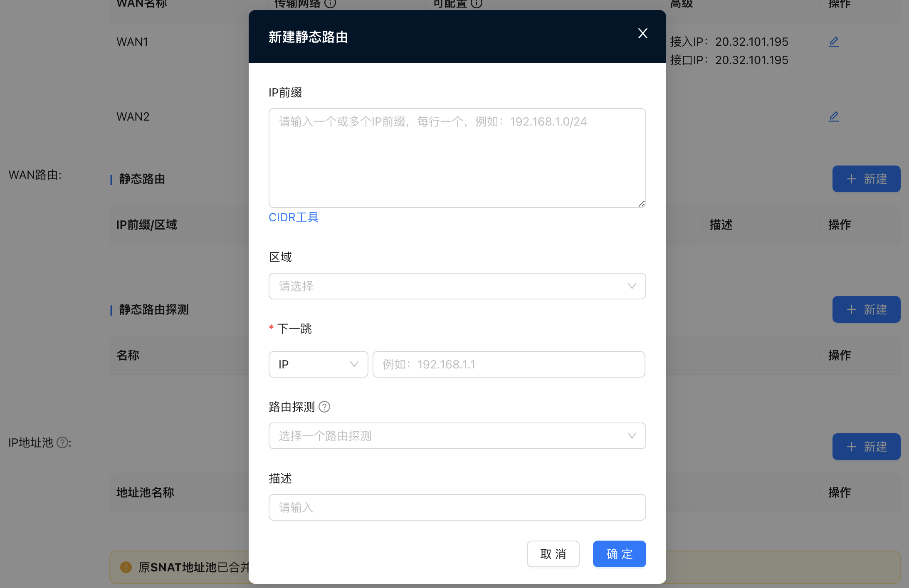Screen dimensions: 909x588
Task: Click 新建 button for IP地址池
Action: pos(866,447)
